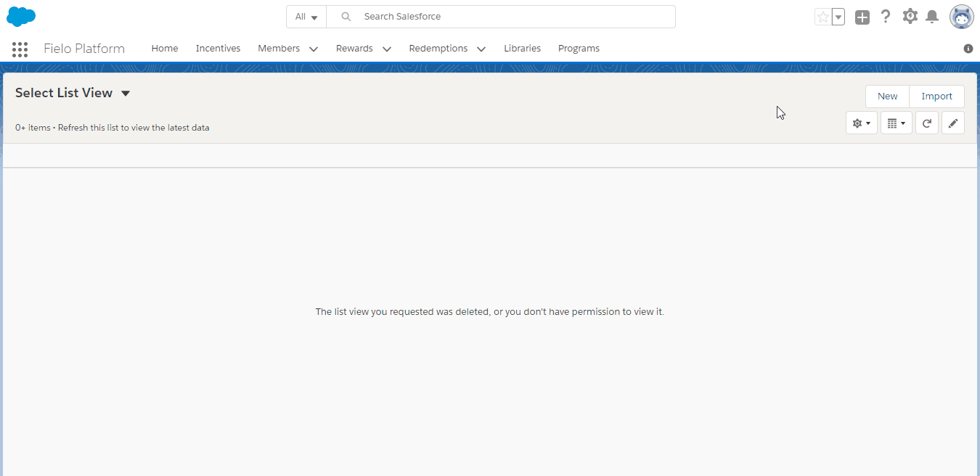
Task: Click the search magnifier icon
Action: point(346,17)
